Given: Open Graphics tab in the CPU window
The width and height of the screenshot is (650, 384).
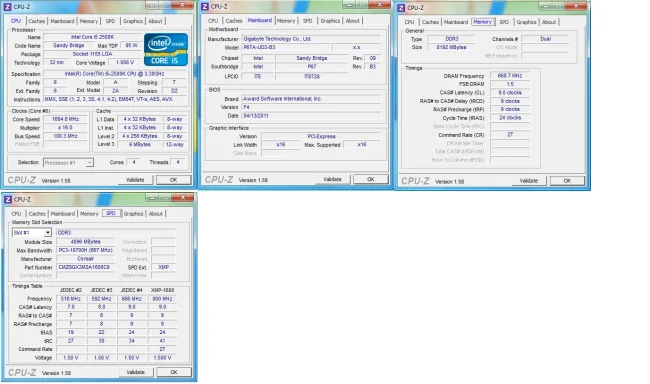Looking at the screenshot, I should point(133,21).
